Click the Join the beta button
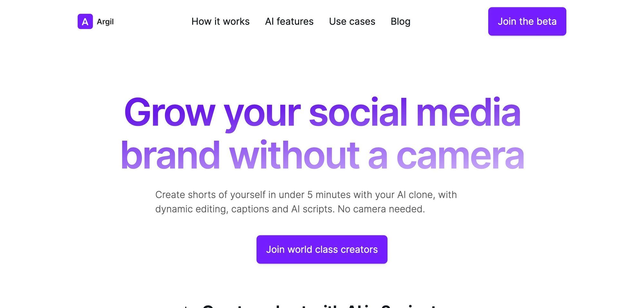The width and height of the screenshot is (644, 308). tap(527, 21)
